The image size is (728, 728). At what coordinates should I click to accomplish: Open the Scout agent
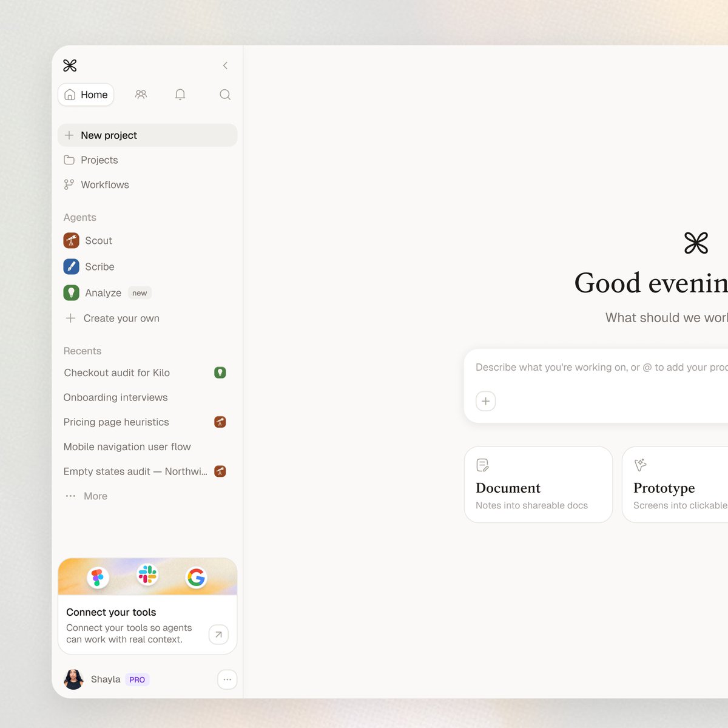(x=147, y=240)
